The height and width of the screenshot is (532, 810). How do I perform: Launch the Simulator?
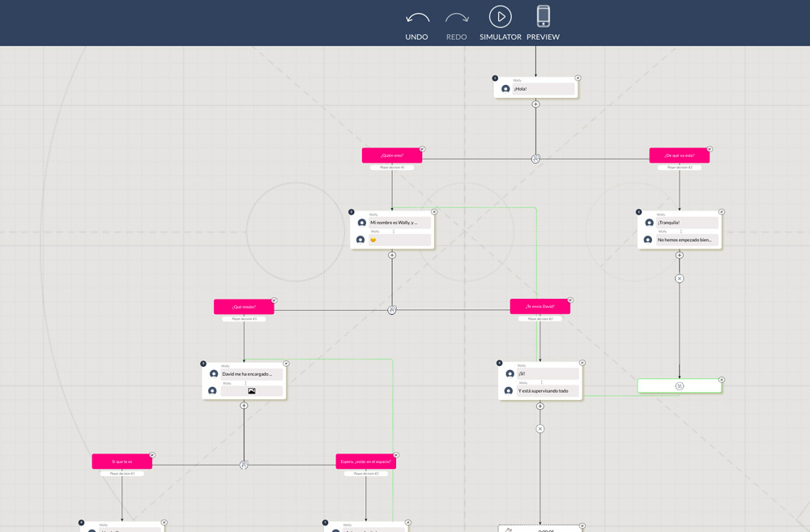point(500,24)
